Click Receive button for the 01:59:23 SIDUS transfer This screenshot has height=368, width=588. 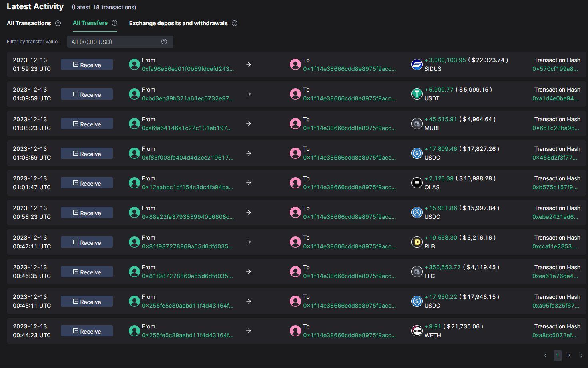87,65
